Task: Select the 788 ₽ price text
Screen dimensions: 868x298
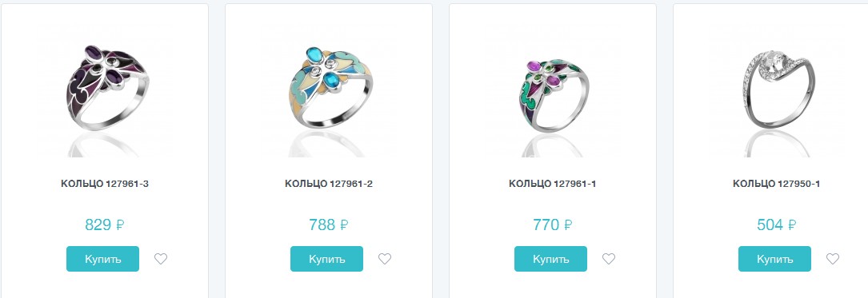Action: (x=329, y=224)
